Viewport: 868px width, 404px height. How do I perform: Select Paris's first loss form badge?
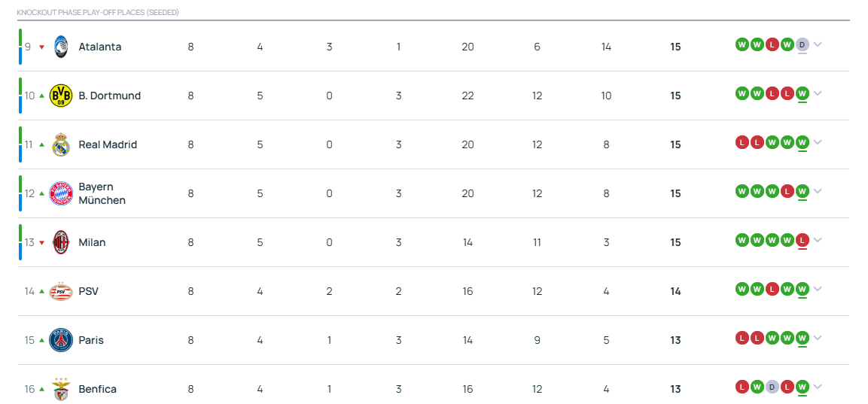(x=742, y=338)
